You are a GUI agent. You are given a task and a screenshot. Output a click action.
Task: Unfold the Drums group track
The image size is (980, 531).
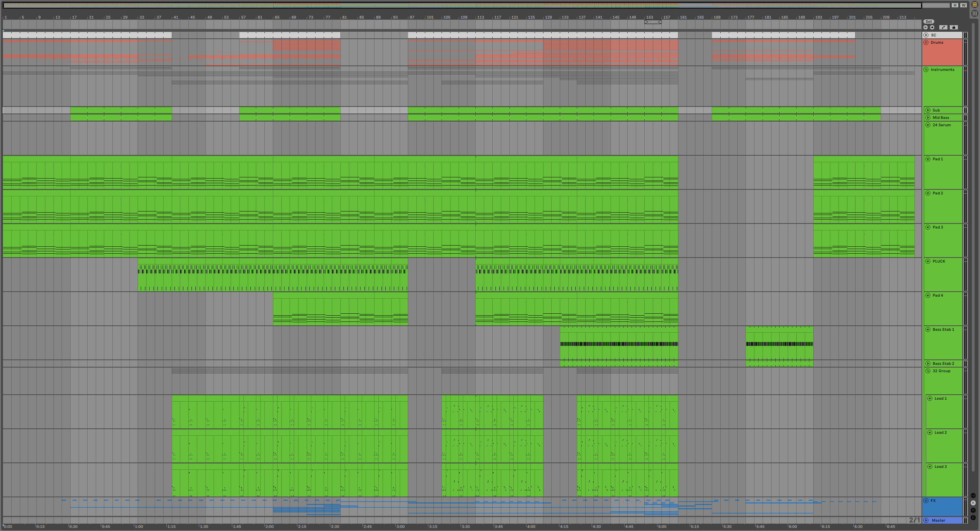(926, 43)
